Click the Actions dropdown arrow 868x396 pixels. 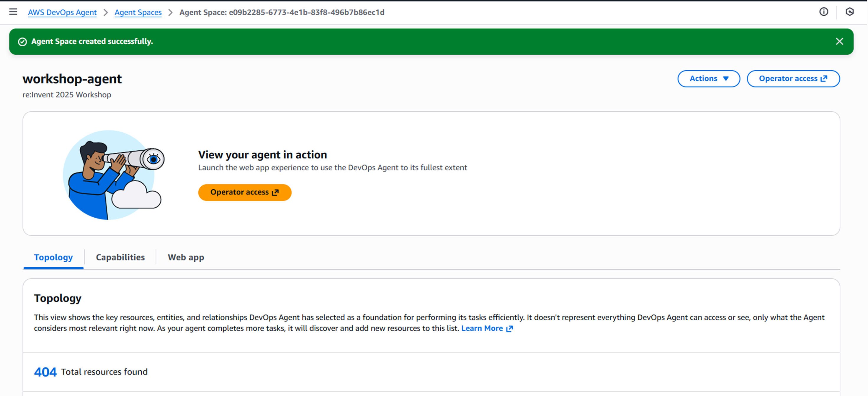(726, 79)
